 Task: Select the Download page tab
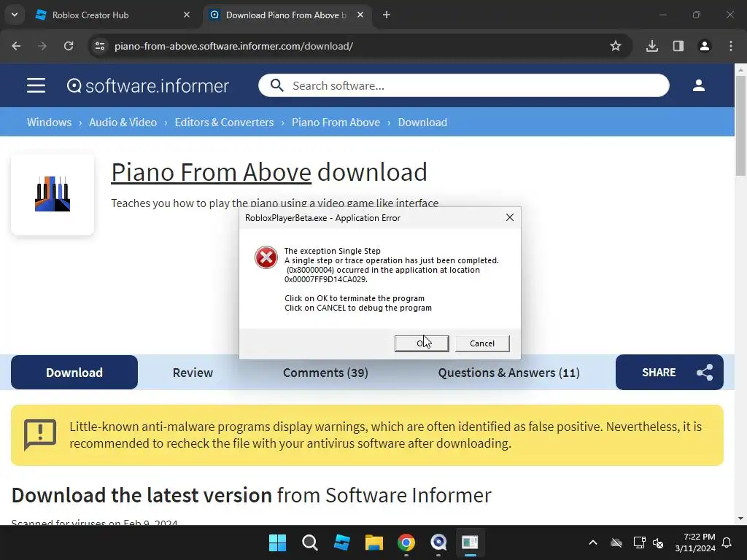click(74, 373)
